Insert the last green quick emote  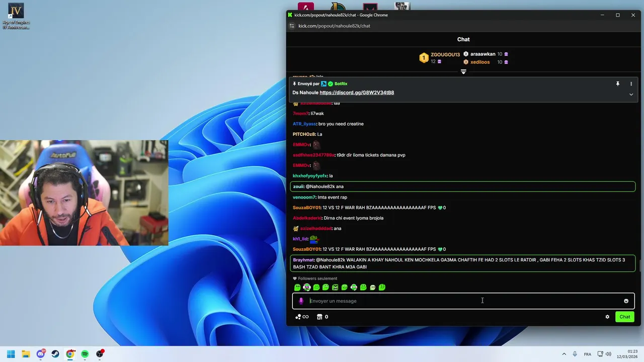tap(382, 287)
